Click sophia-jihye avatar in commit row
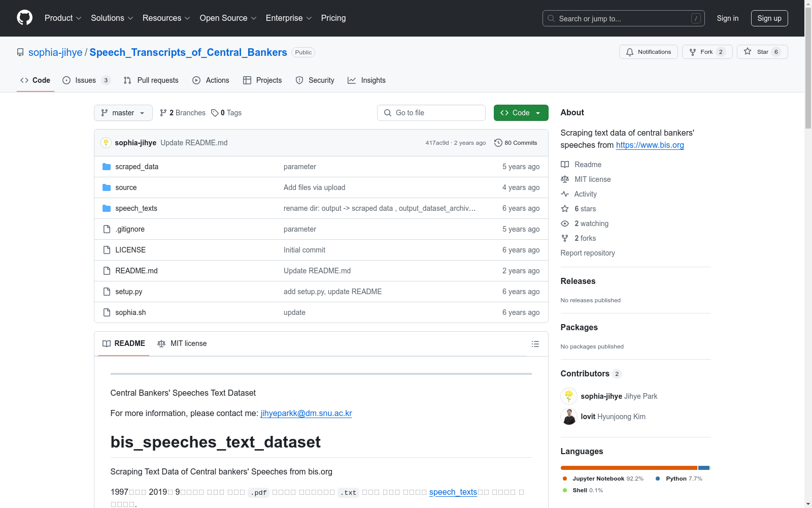The height and width of the screenshot is (508, 812). point(106,143)
